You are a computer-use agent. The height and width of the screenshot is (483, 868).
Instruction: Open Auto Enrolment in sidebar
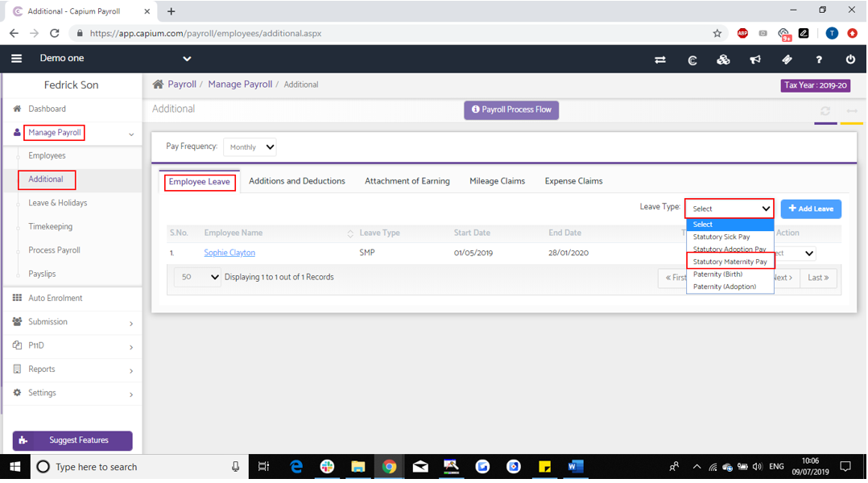56,298
